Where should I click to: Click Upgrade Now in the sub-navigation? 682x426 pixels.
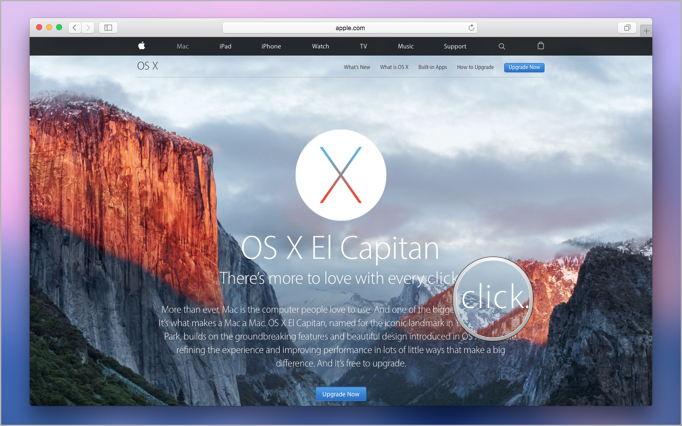[524, 67]
